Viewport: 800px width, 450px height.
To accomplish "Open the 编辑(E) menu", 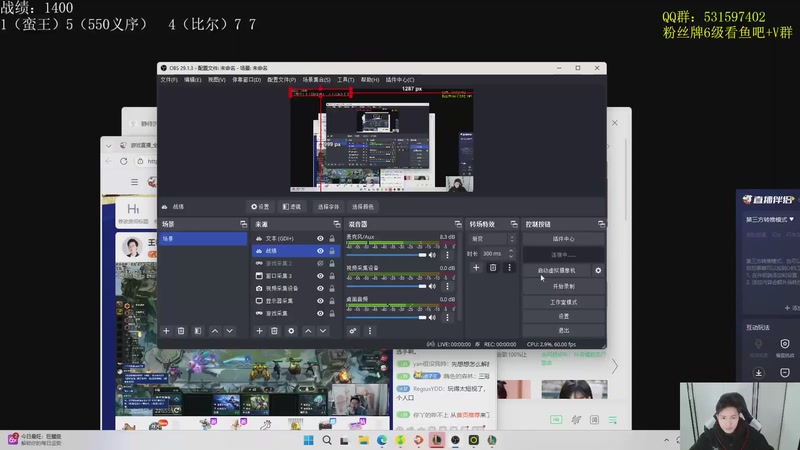I will [x=193, y=80].
